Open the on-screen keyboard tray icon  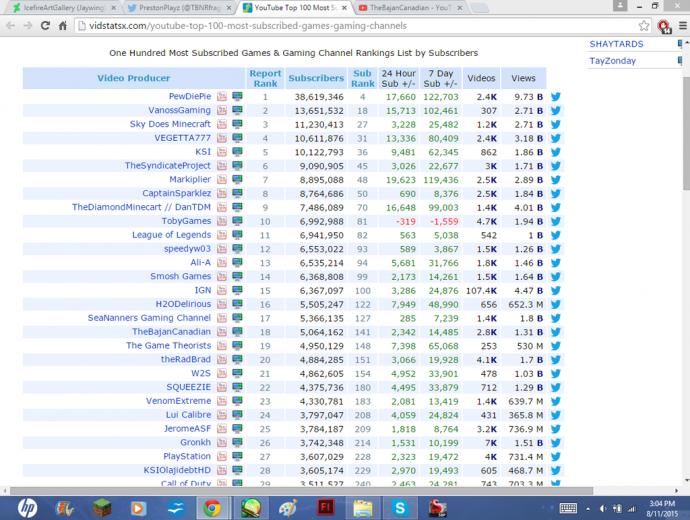568,509
